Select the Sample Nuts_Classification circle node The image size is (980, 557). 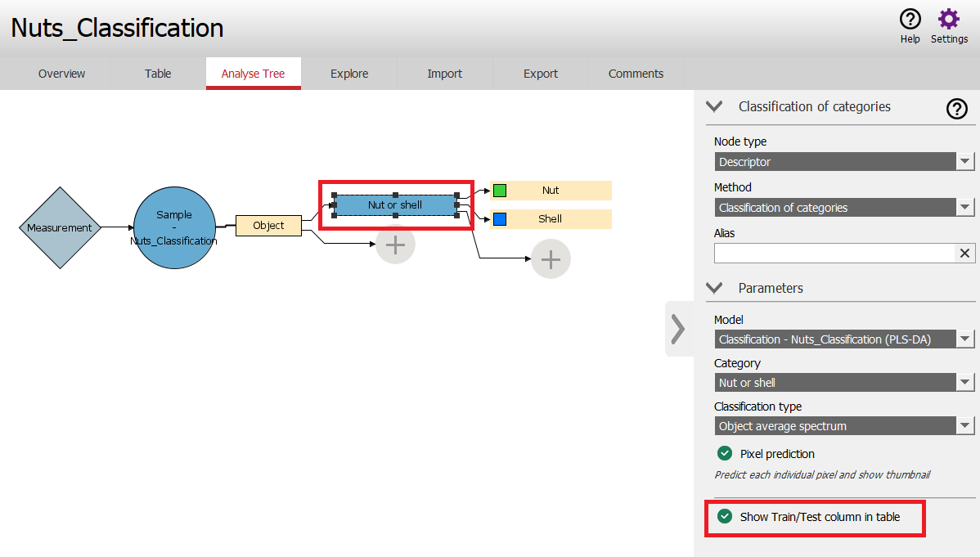[x=173, y=228]
